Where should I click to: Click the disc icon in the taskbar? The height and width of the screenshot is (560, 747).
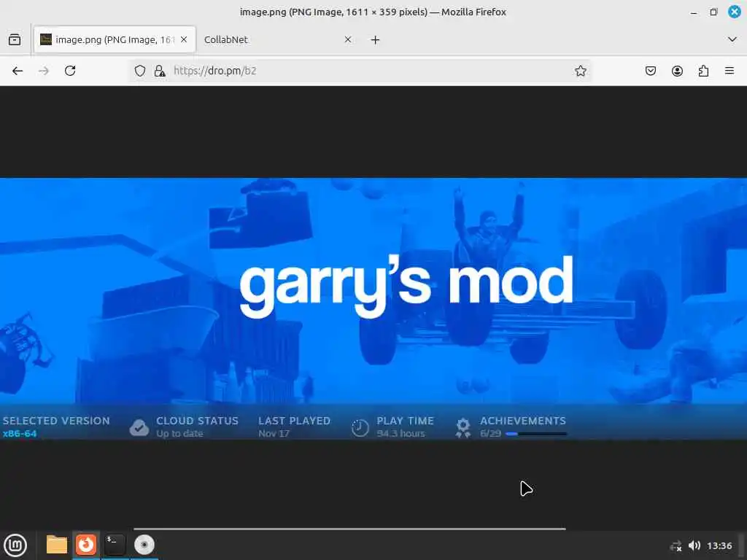pyautogui.click(x=144, y=545)
